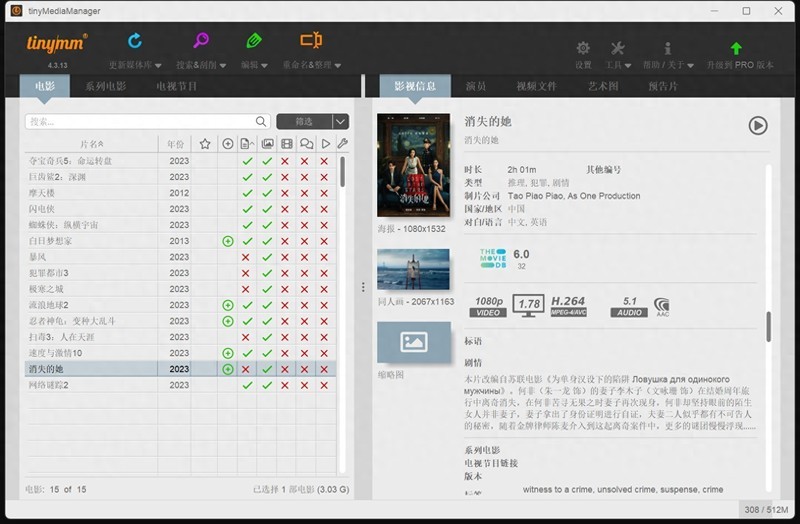The width and height of the screenshot is (800, 524).
Task: Open the edit dropdown arrow
Action: [264, 65]
